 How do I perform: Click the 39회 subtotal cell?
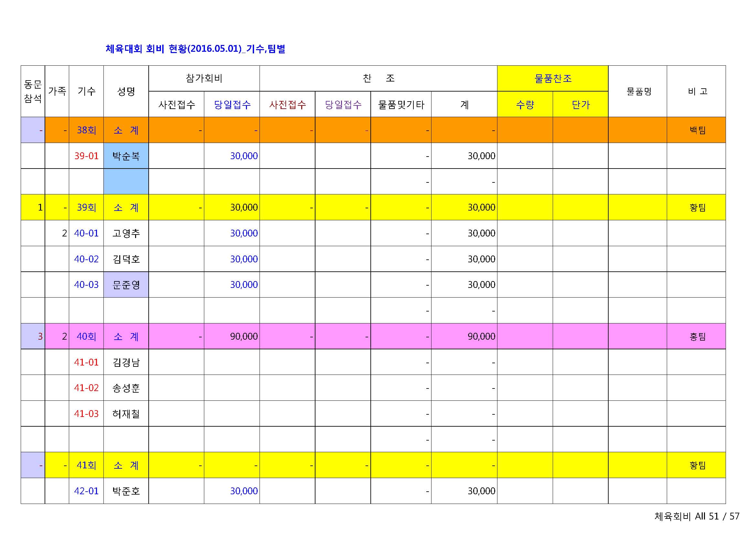pyautogui.click(x=86, y=207)
